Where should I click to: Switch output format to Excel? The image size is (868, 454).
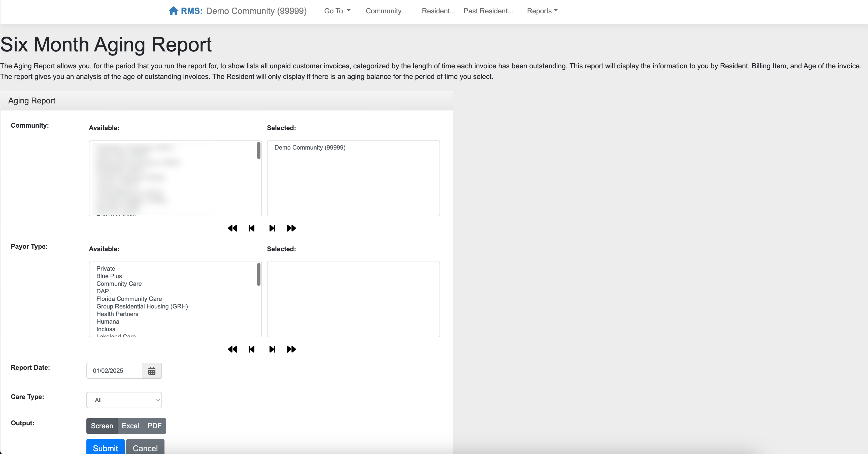(130, 426)
